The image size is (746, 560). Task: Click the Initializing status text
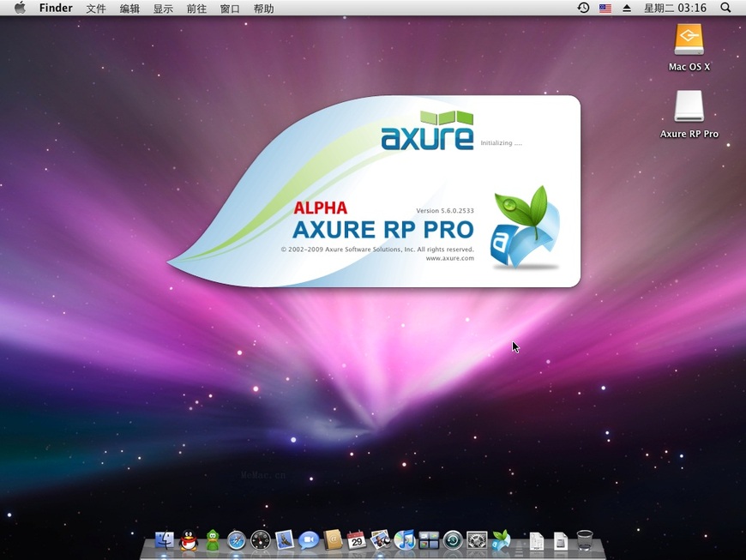coord(501,142)
